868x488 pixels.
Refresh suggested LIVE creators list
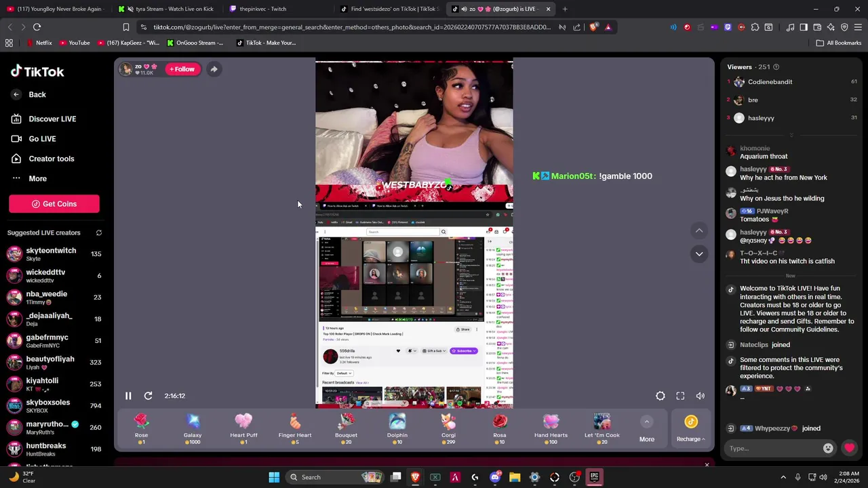tap(98, 232)
